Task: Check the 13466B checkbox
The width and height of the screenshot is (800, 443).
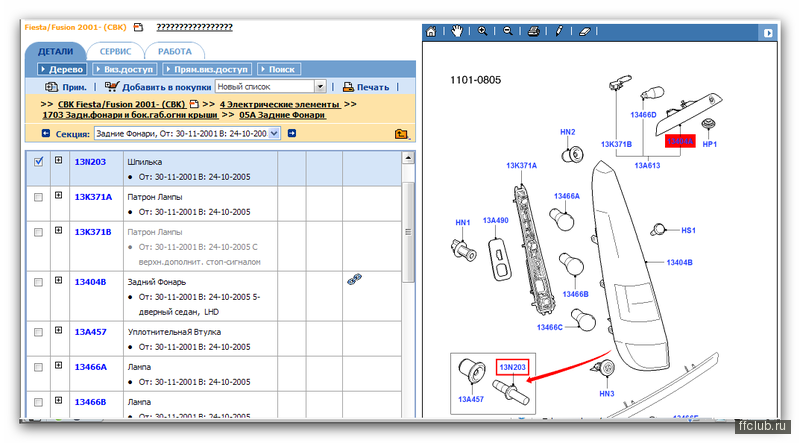Action: 38,403
